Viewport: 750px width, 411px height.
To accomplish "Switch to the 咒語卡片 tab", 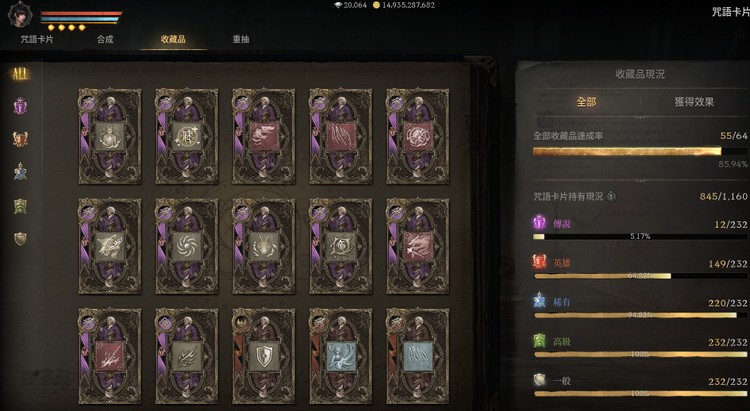I will click(x=37, y=39).
